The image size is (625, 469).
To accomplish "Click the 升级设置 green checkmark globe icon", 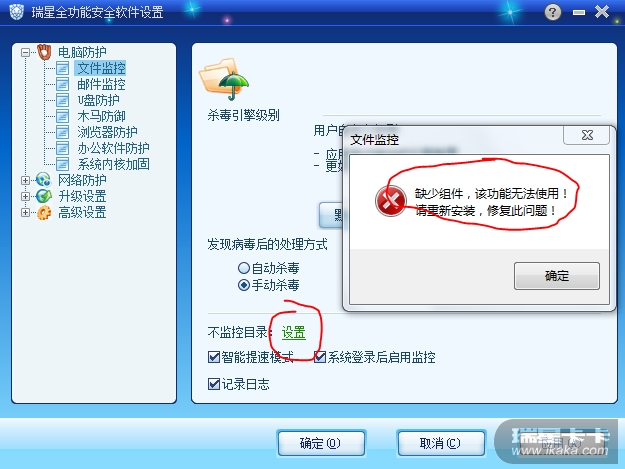I will pos(43,196).
